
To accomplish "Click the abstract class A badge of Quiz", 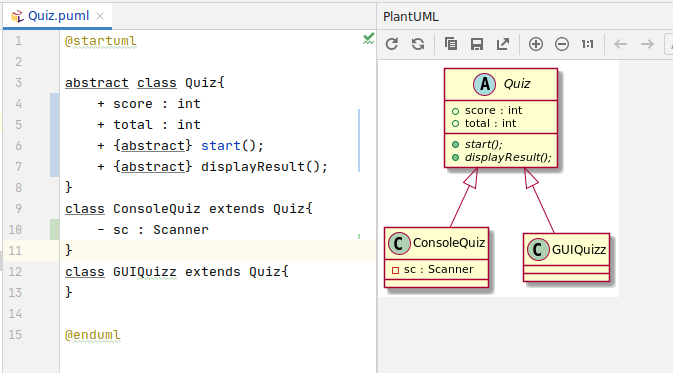I will point(485,84).
